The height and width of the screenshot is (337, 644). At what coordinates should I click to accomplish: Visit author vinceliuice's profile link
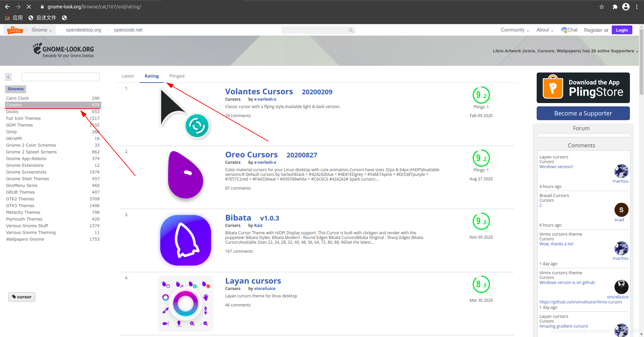point(265,289)
